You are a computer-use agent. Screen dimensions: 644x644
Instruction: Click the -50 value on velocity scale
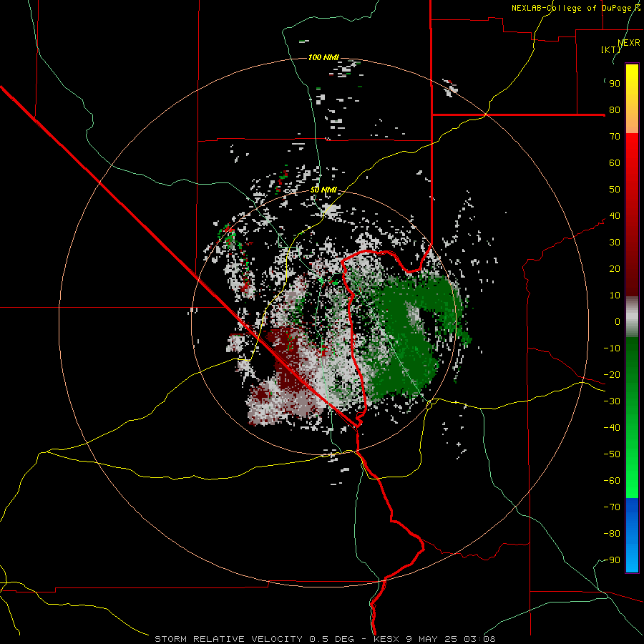click(x=612, y=454)
